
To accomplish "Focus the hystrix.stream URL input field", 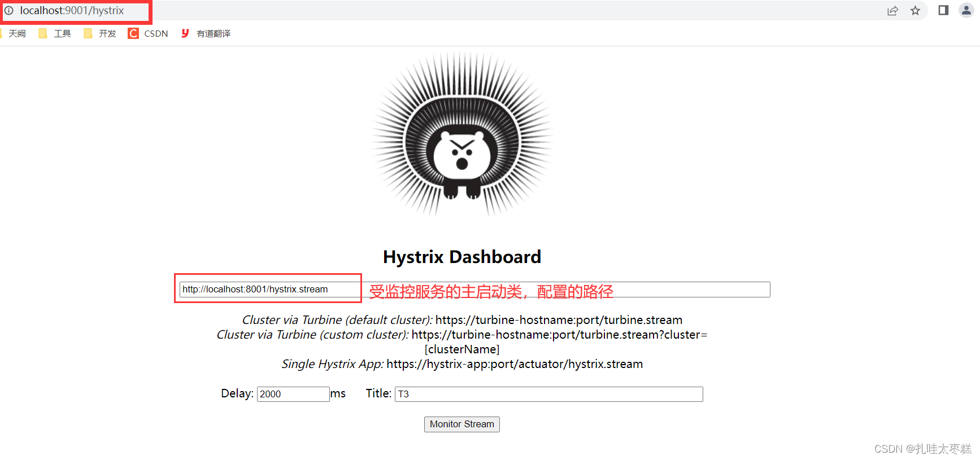I will [x=474, y=290].
